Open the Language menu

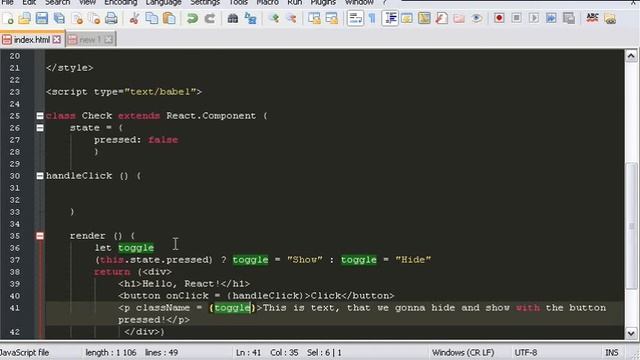coord(163,2)
